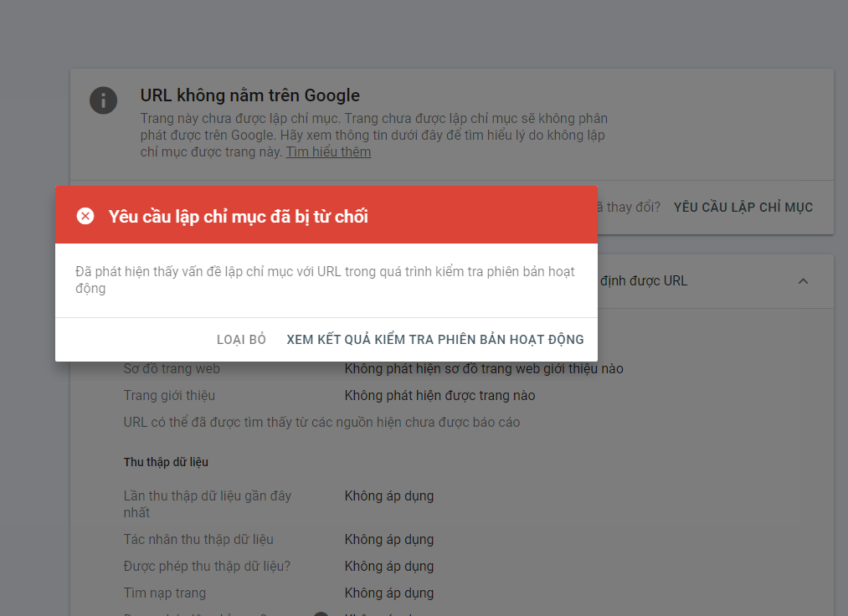Click the paragraph starting "Trang này chưa được lập chỉ mục"
Image resolution: width=848 pixels, height=616 pixels.
tap(373, 136)
